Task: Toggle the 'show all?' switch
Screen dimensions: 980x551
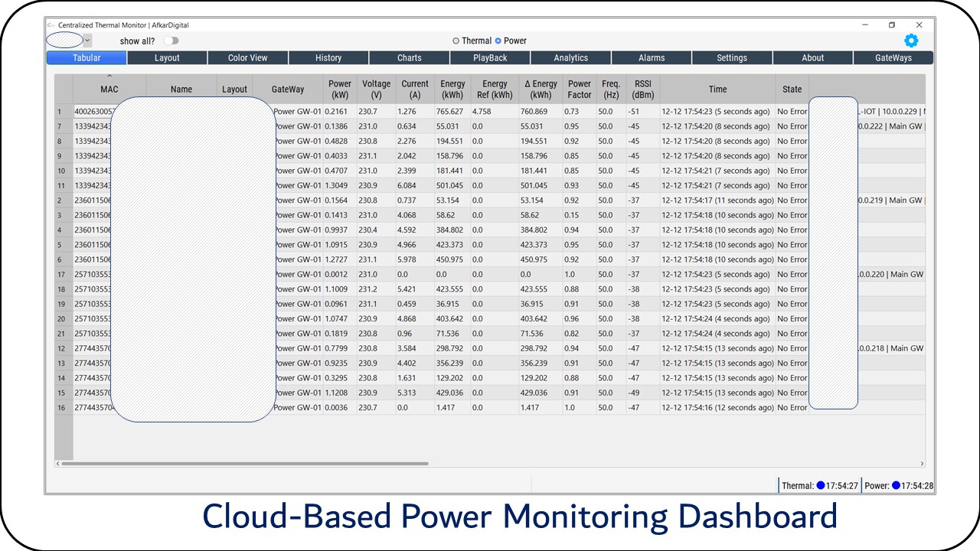Action: (171, 41)
